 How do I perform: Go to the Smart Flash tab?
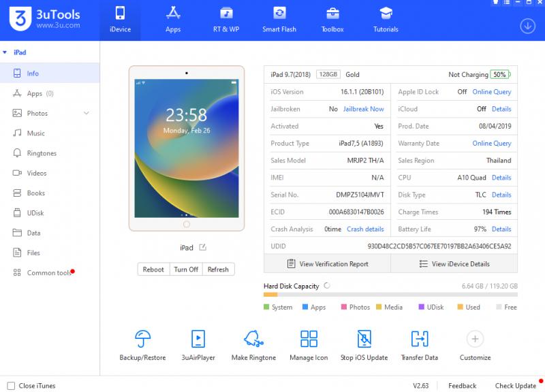coord(279,20)
